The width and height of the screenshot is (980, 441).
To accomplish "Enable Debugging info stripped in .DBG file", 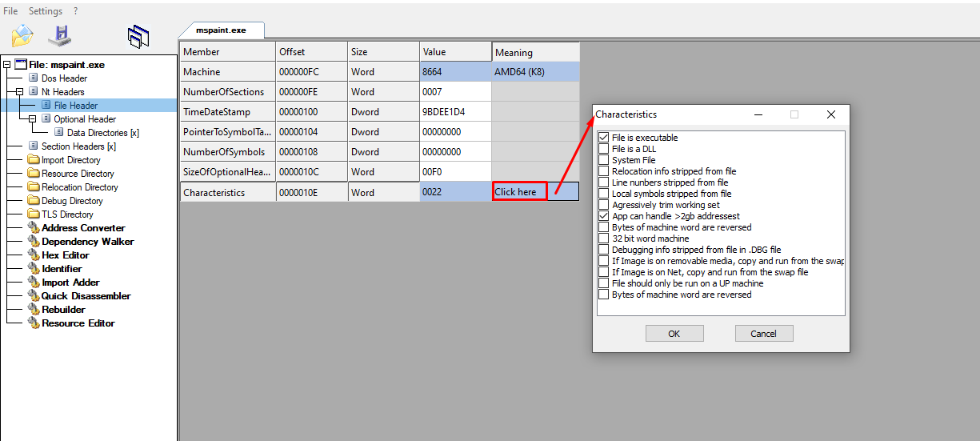I will click(604, 250).
